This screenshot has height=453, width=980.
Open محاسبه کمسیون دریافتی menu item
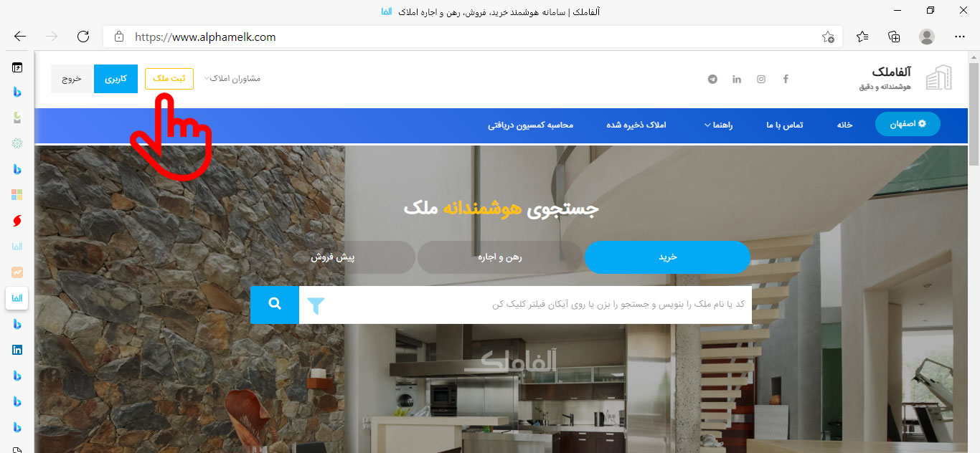(x=531, y=125)
